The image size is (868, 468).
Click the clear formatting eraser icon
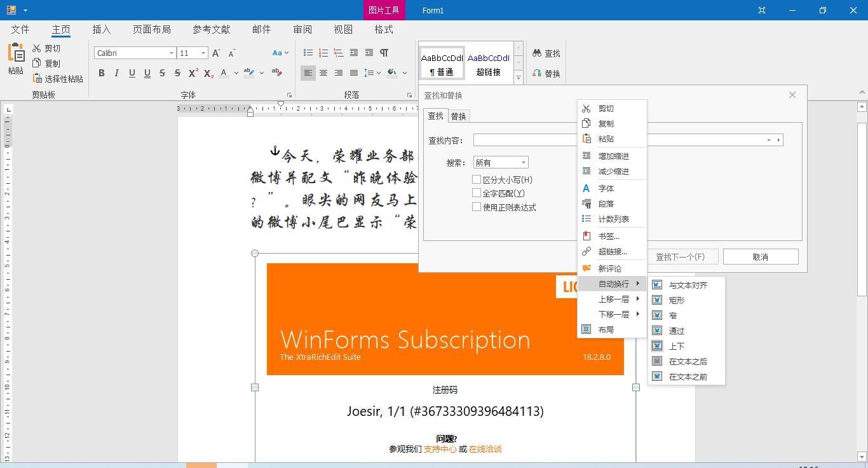pyautogui.click(x=277, y=72)
